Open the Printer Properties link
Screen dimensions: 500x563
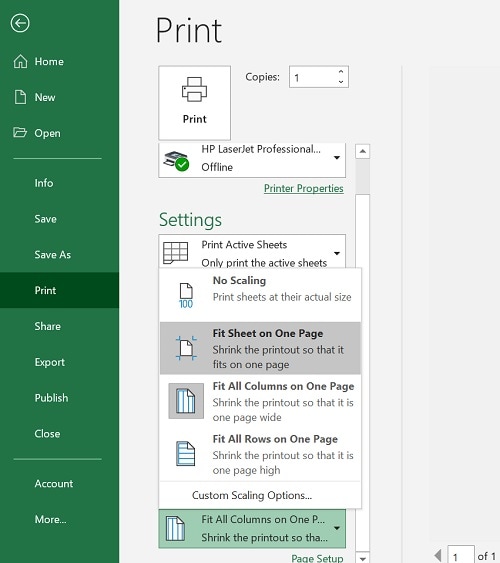point(304,189)
